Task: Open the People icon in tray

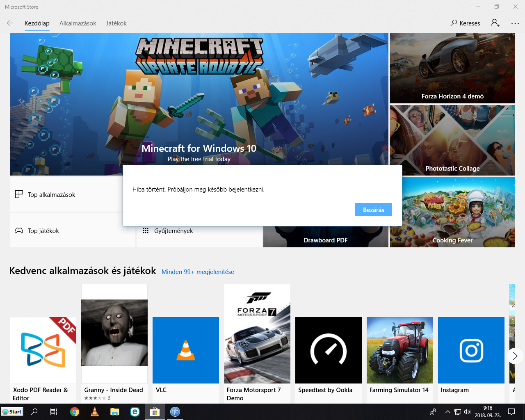Action: (x=433, y=412)
